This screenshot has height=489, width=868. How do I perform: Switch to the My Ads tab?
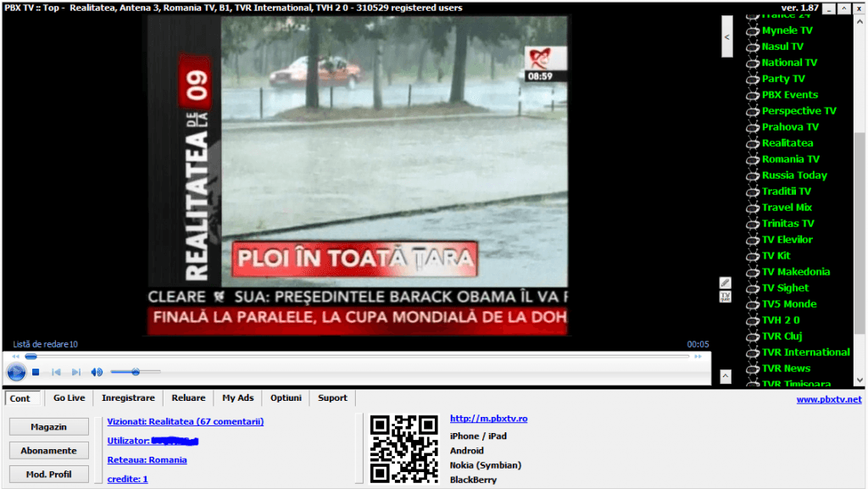(x=238, y=397)
